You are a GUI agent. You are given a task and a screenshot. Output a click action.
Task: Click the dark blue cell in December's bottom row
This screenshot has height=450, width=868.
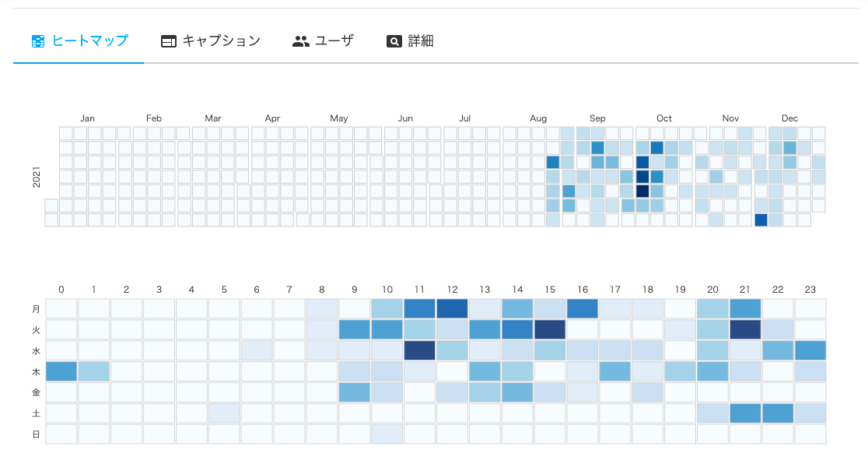pos(761,220)
